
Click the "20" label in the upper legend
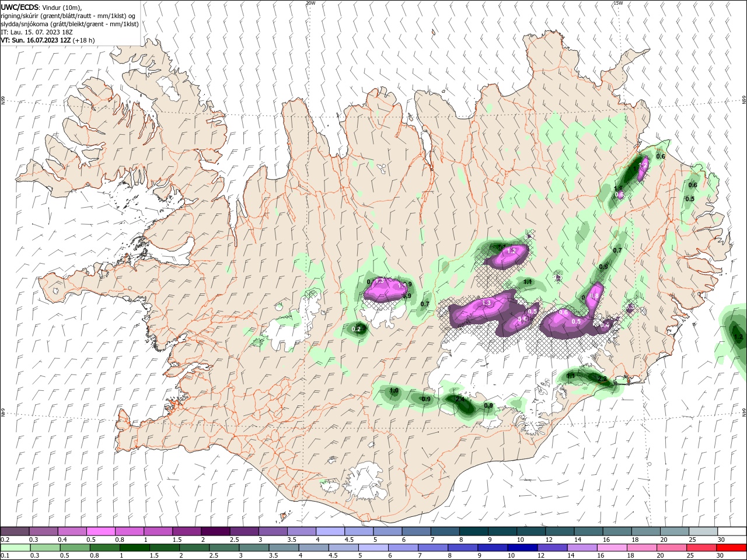tap(664, 540)
